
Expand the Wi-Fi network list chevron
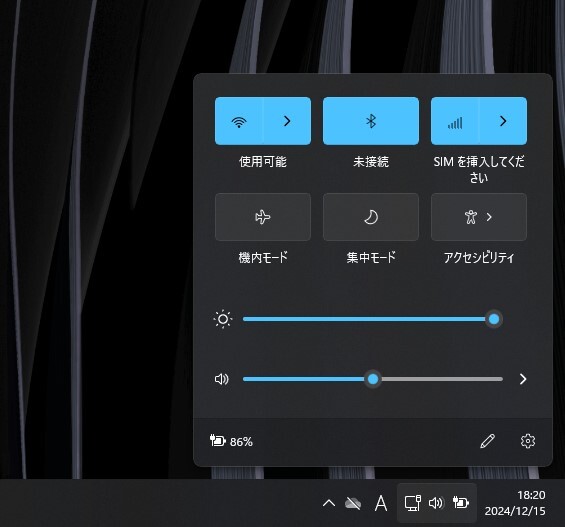pyautogui.click(x=287, y=121)
